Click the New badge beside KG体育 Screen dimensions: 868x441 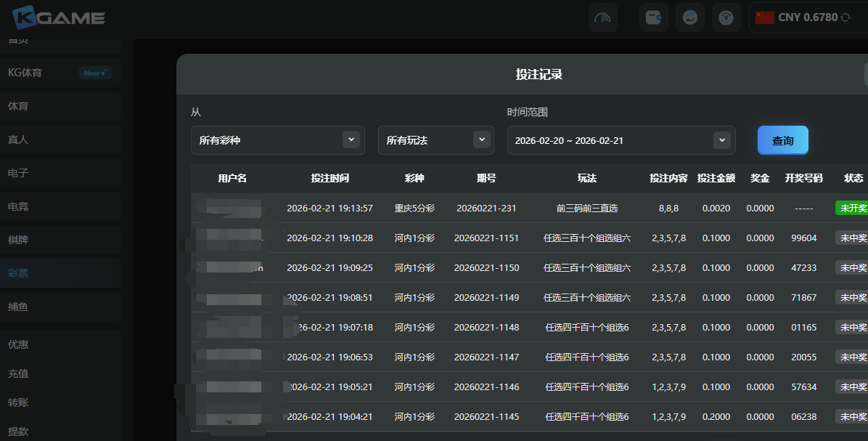click(x=96, y=73)
